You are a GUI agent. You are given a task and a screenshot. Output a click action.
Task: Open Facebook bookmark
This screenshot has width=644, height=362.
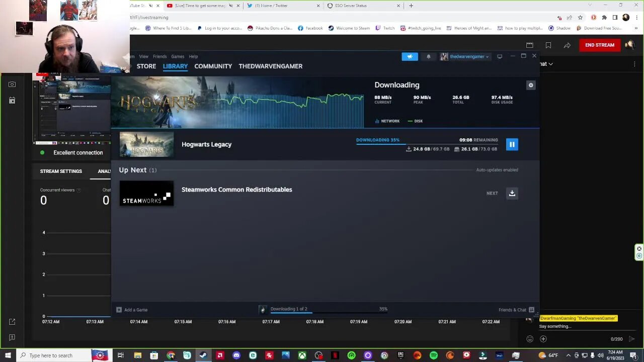tap(310, 28)
